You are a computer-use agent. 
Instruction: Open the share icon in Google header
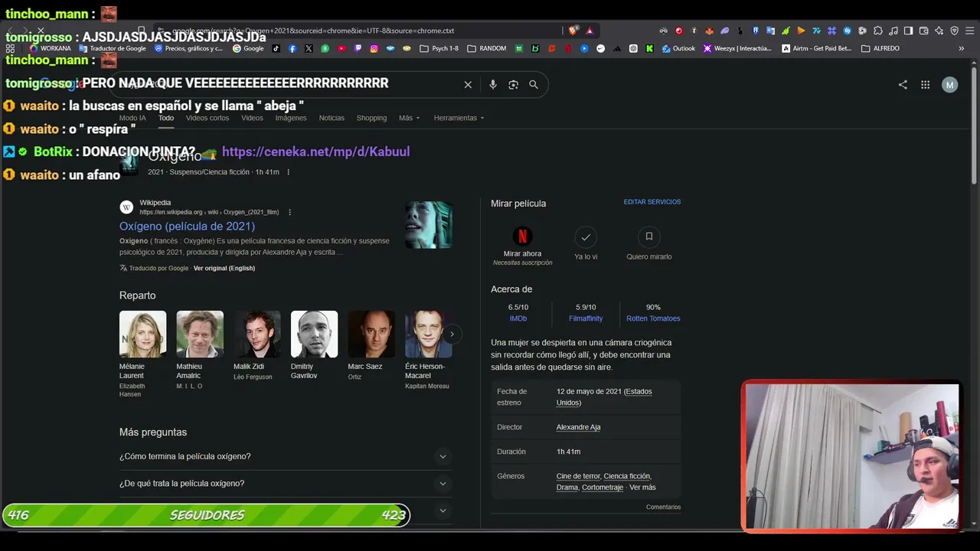click(903, 85)
